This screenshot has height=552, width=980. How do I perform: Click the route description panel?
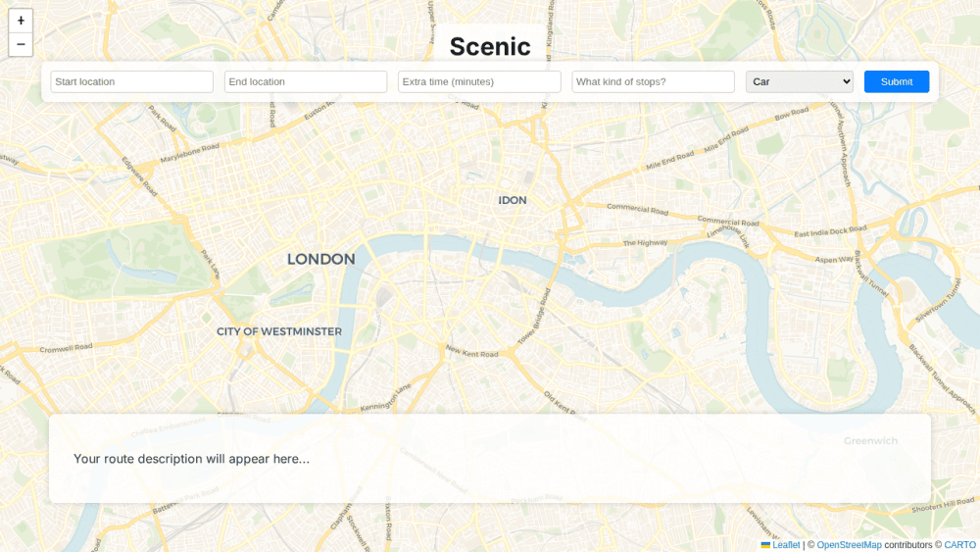click(x=490, y=458)
